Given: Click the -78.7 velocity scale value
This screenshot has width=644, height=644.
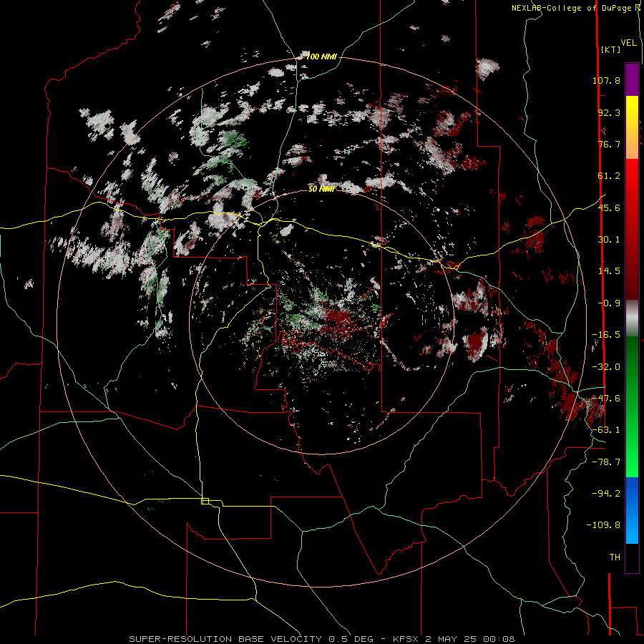Looking at the screenshot, I should pyautogui.click(x=606, y=462).
